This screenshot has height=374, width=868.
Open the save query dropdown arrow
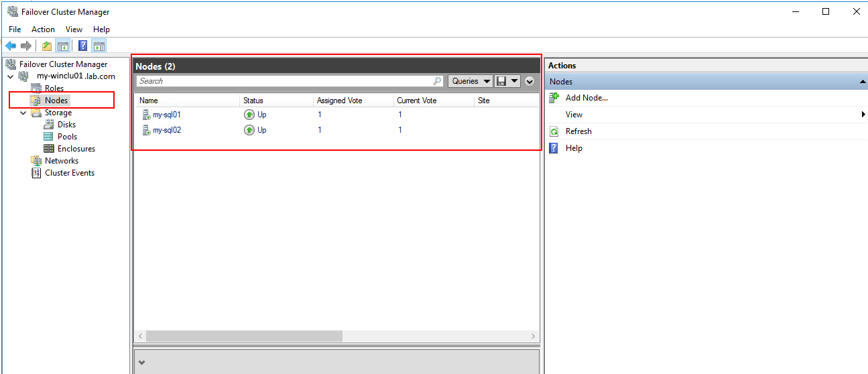point(514,81)
